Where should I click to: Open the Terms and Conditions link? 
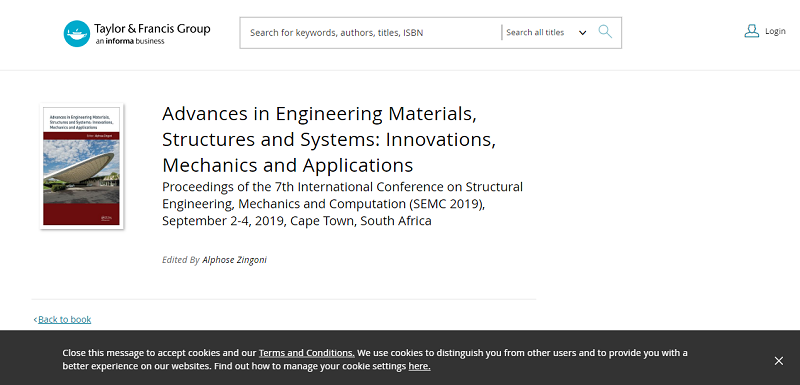pyautogui.click(x=307, y=353)
